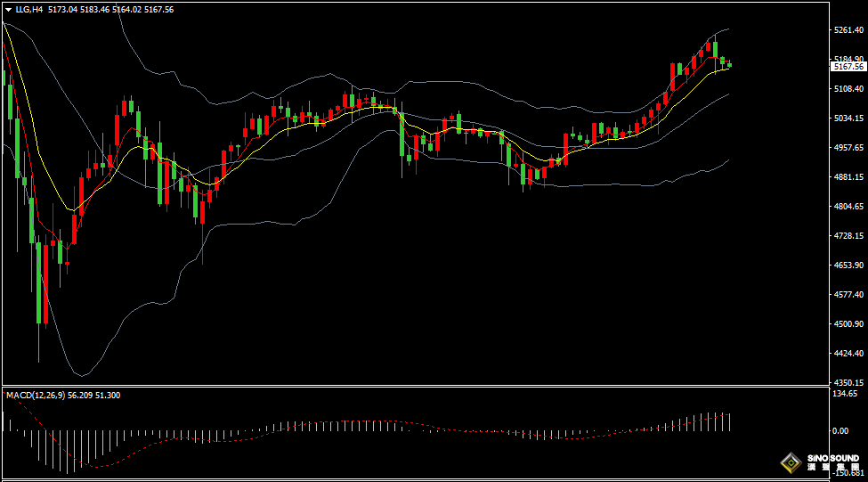868x482 pixels.
Task: Click the LLG,H4 symbol label
Action: [29, 9]
